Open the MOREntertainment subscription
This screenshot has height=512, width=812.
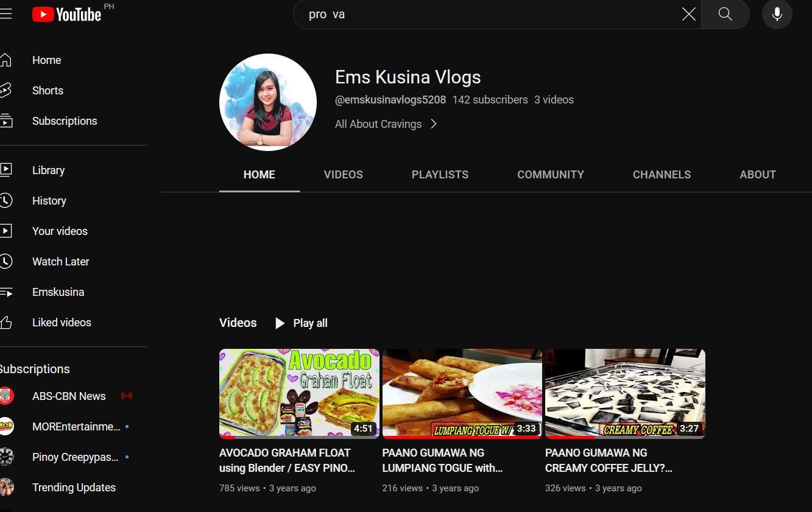(x=76, y=427)
